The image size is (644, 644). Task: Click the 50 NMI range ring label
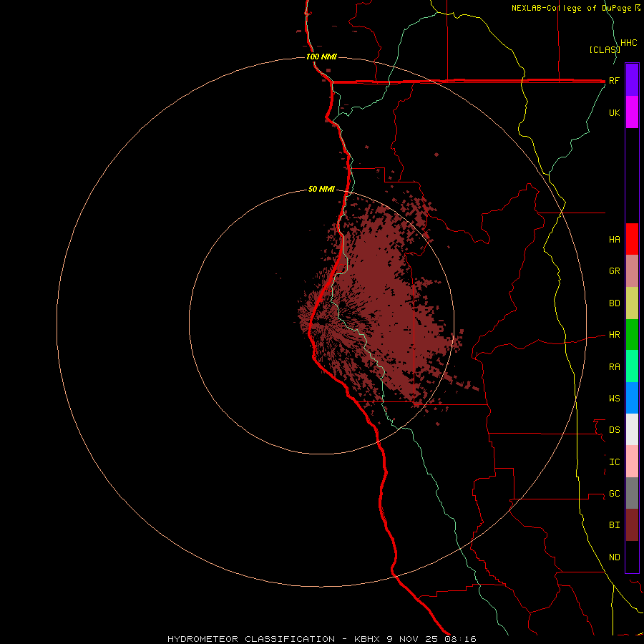click(321, 189)
